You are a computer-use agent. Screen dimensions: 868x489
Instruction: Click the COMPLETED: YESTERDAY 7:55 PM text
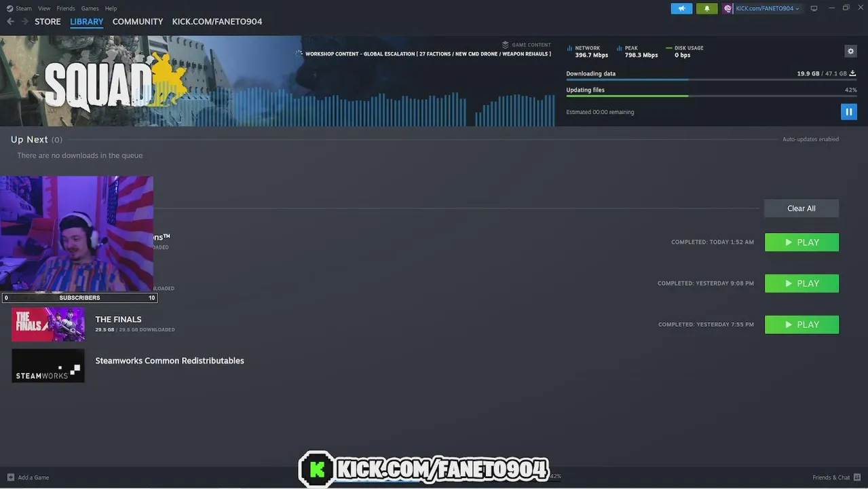706,325
